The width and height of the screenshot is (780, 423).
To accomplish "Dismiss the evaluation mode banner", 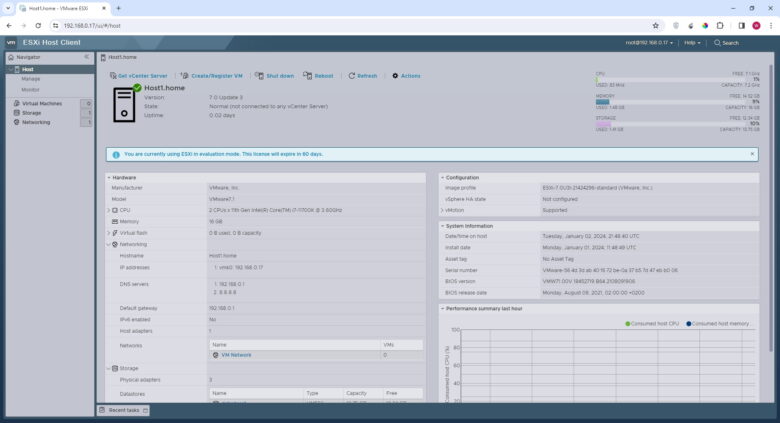I will (x=752, y=154).
